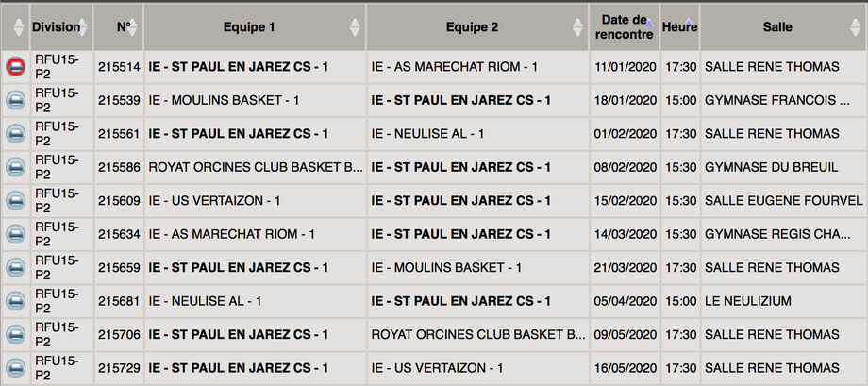Click printer icon for match 215659
The image size is (868, 386).
click(15, 268)
